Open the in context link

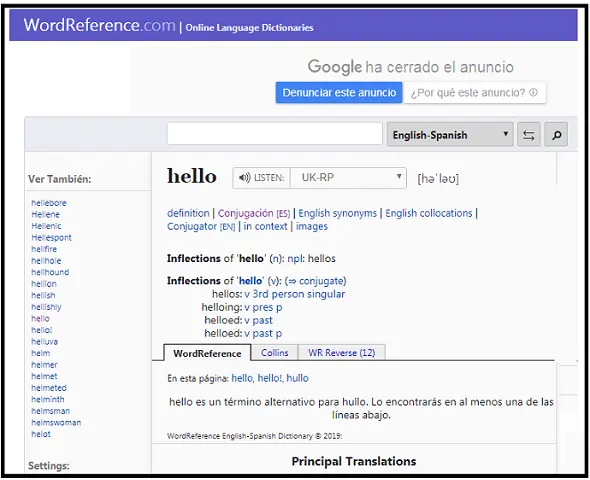coord(265,226)
